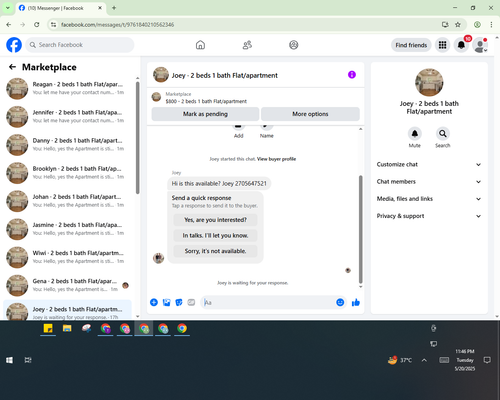Click the chat message scrollbar
The height and width of the screenshot is (400, 500).
click(x=360, y=229)
